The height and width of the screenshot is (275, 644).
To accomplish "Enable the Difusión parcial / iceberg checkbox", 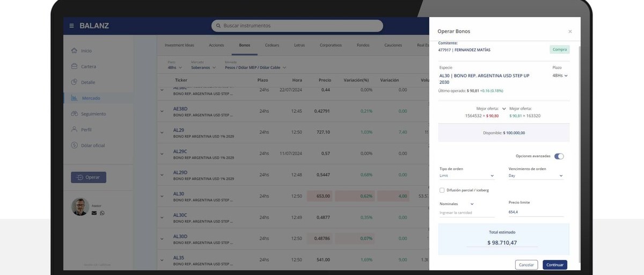I will [442, 190].
